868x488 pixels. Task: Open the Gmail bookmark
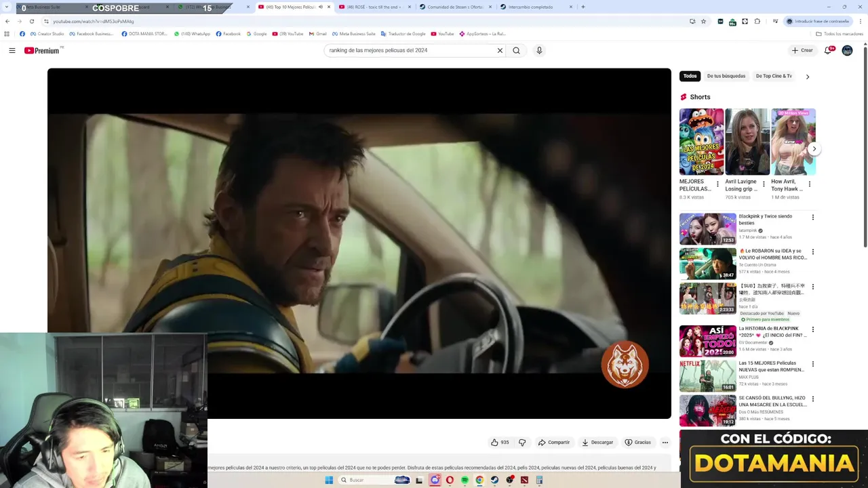pos(318,34)
